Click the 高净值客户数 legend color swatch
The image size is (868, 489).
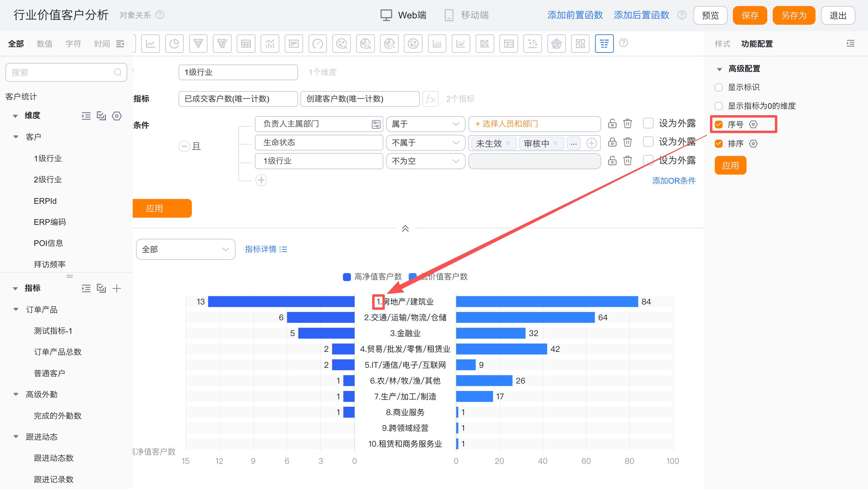click(x=347, y=277)
